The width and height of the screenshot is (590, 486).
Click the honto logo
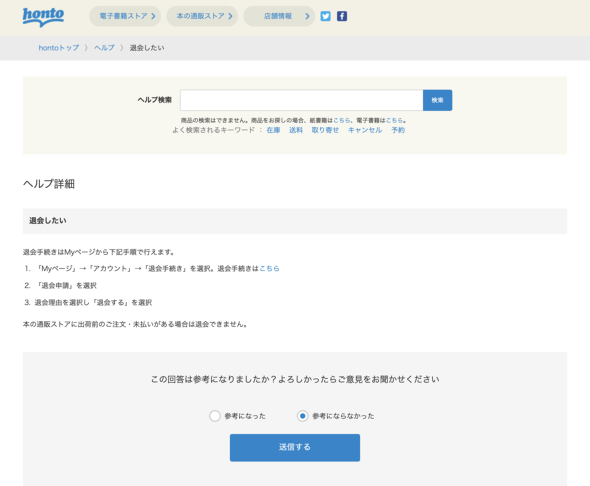(x=43, y=17)
